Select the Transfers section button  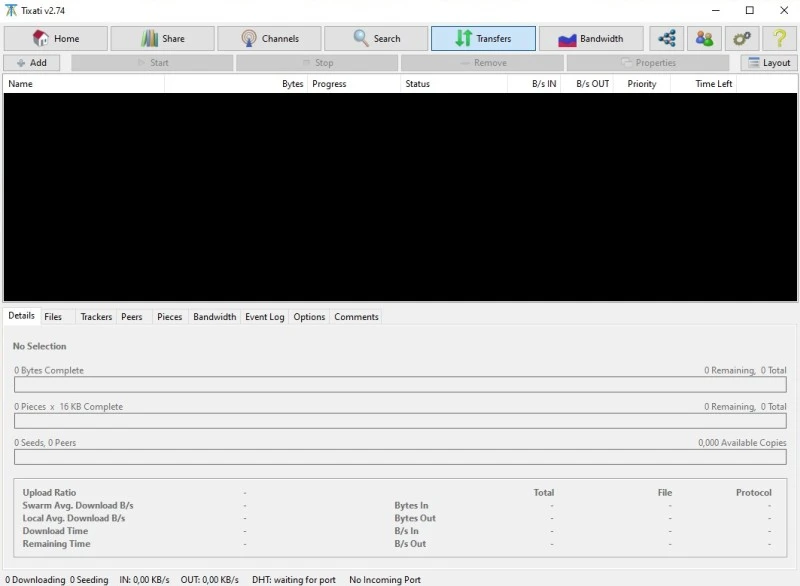click(x=483, y=39)
